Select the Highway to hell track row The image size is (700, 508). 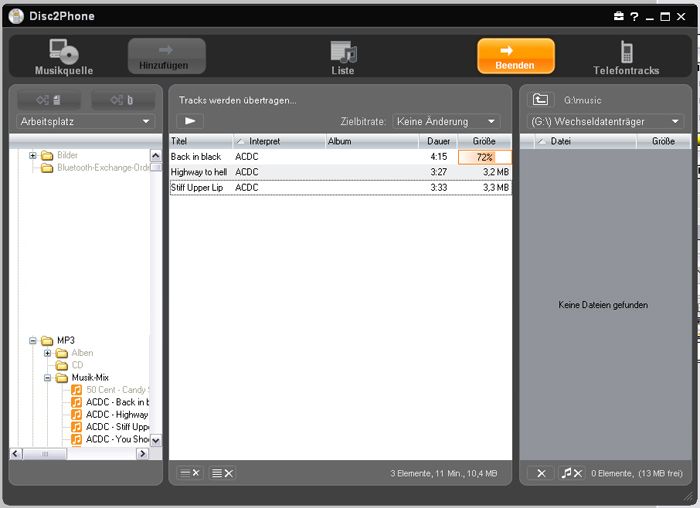tap(340, 172)
